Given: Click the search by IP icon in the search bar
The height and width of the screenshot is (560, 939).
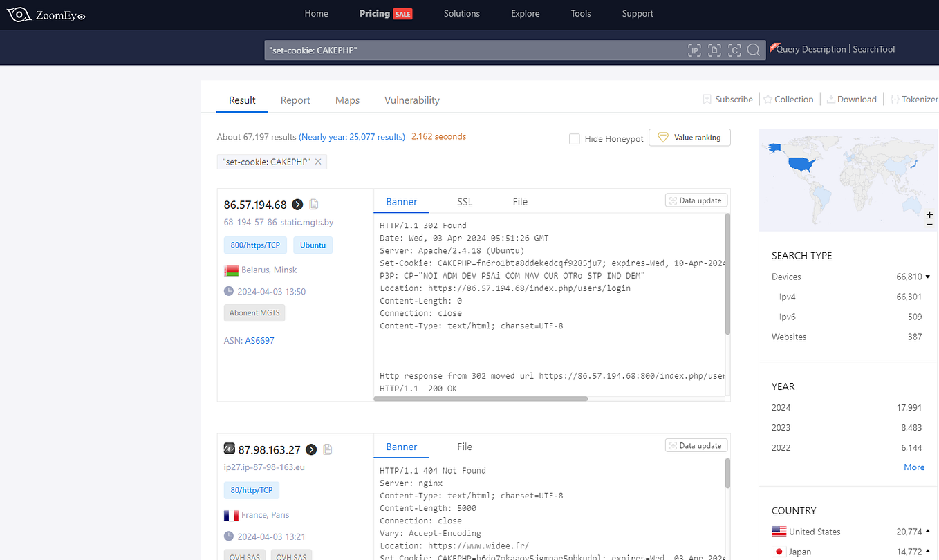Looking at the screenshot, I should tap(694, 50).
